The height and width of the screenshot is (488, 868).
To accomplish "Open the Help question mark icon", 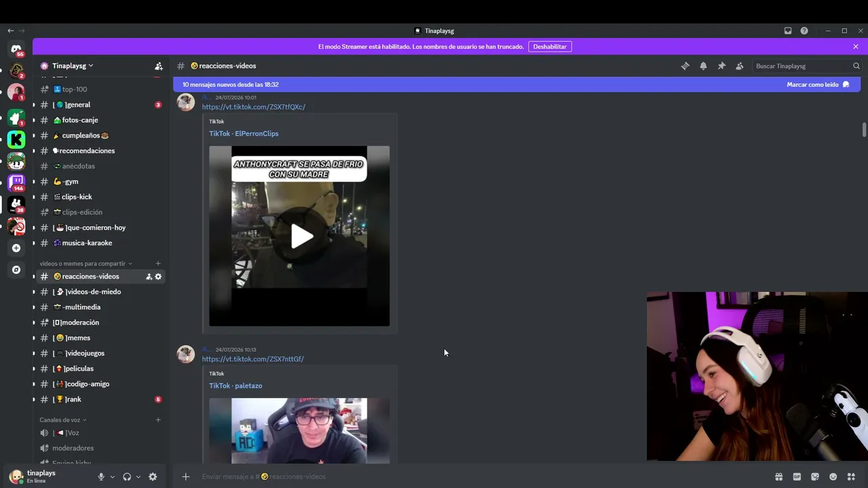I will [804, 30].
